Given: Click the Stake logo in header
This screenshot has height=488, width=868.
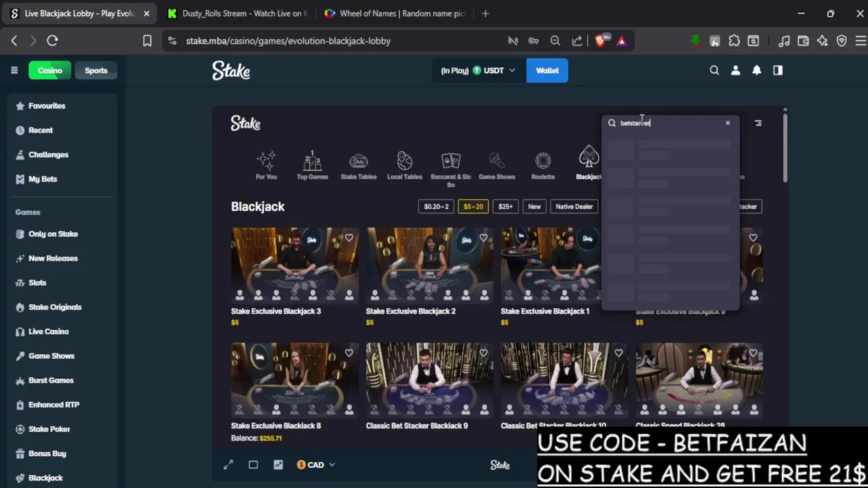Looking at the screenshot, I should (231, 70).
